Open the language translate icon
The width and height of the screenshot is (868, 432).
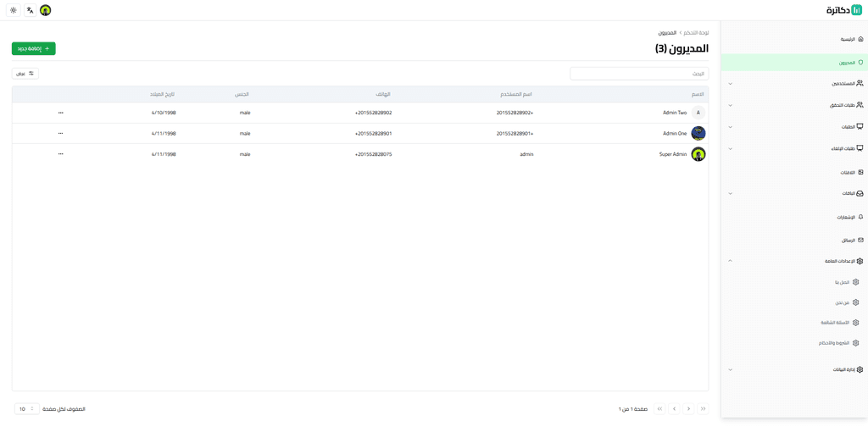(30, 10)
